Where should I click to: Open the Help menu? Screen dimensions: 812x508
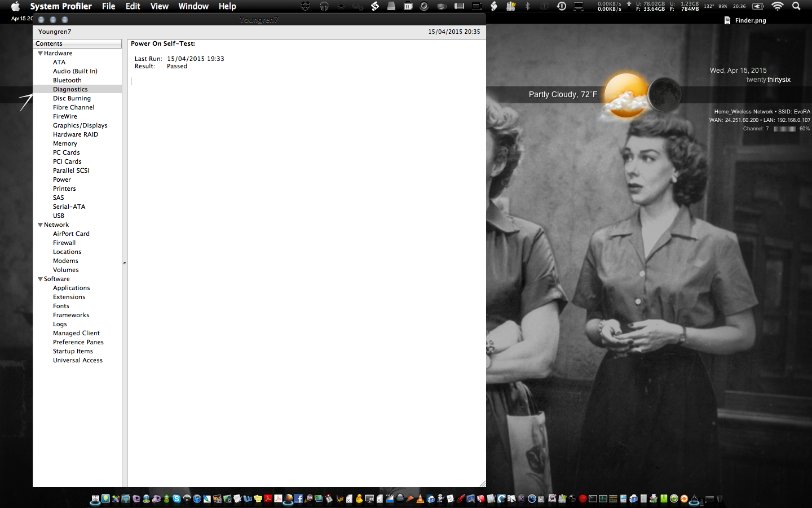[x=227, y=6]
